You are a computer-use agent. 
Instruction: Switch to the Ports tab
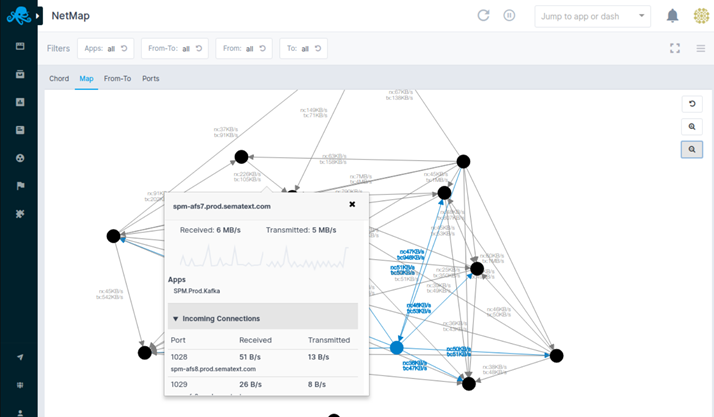click(x=151, y=78)
